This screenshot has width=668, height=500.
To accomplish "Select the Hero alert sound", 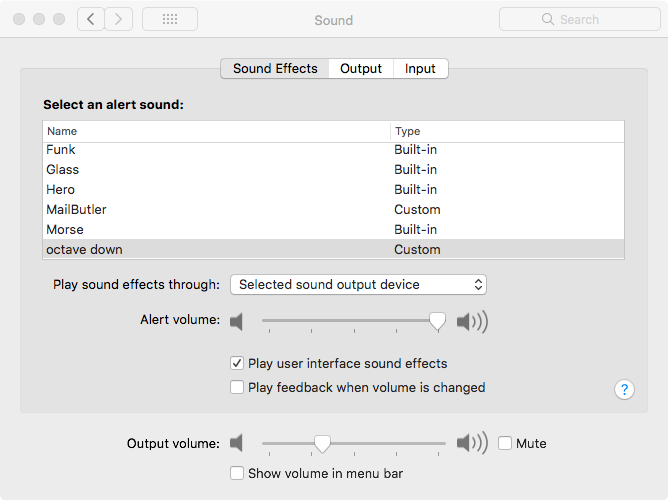I will tap(334, 190).
